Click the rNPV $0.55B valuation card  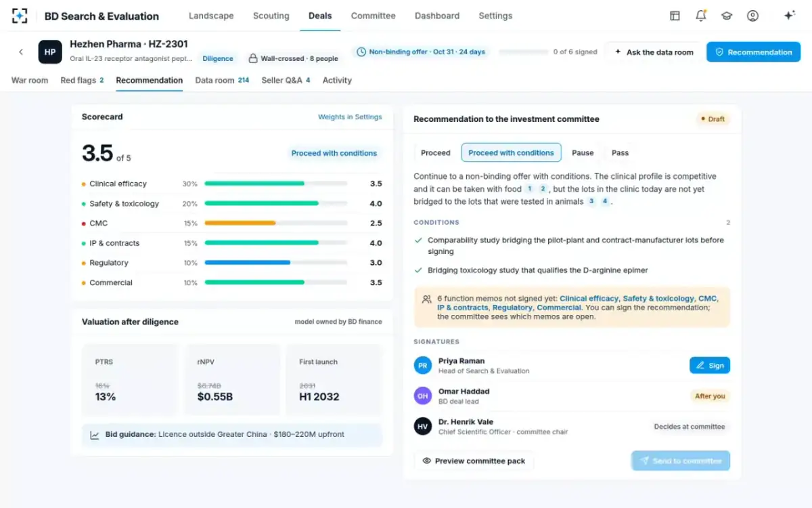pos(232,379)
